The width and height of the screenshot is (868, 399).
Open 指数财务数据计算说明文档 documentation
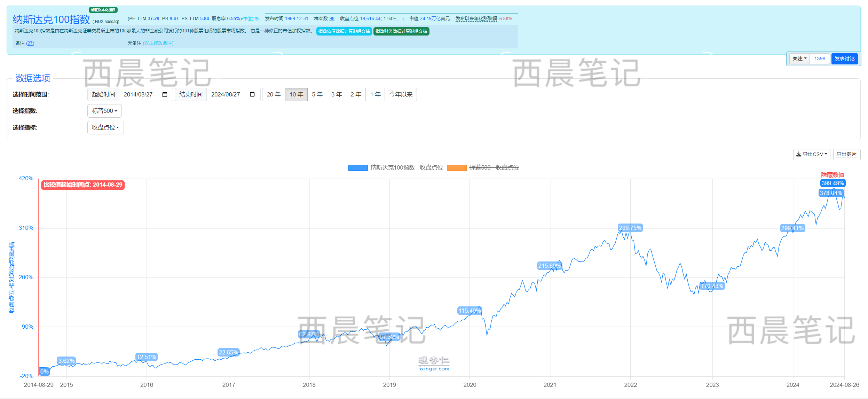click(x=402, y=31)
